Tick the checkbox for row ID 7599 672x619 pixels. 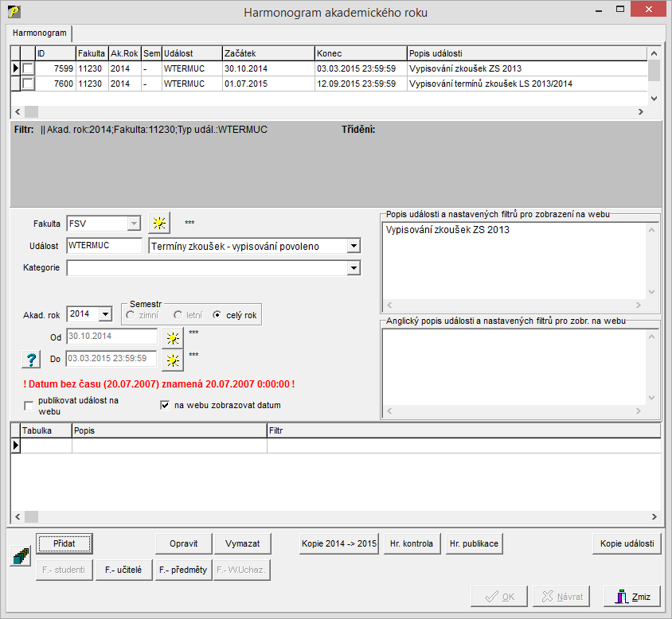[28, 69]
